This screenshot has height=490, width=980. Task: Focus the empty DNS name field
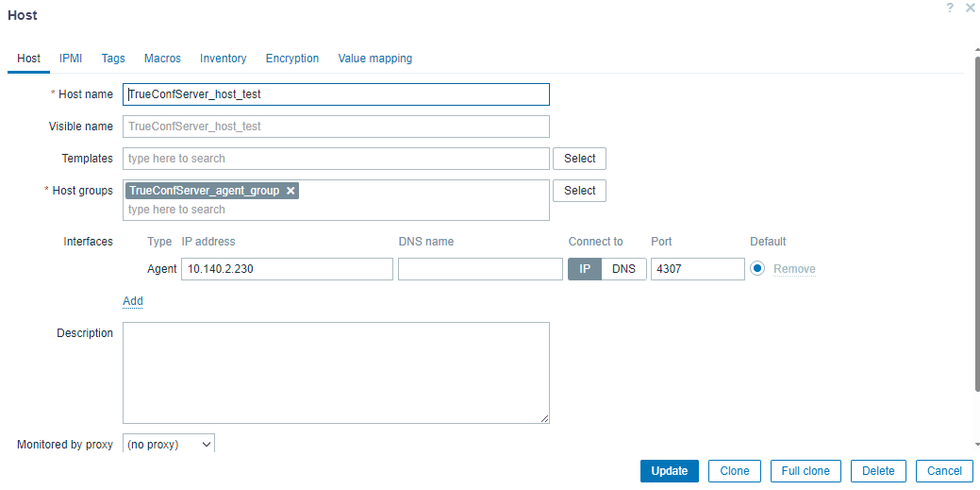click(x=481, y=269)
